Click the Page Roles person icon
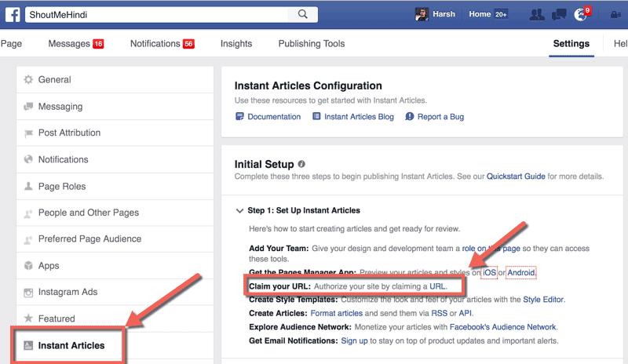 tap(28, 186)
